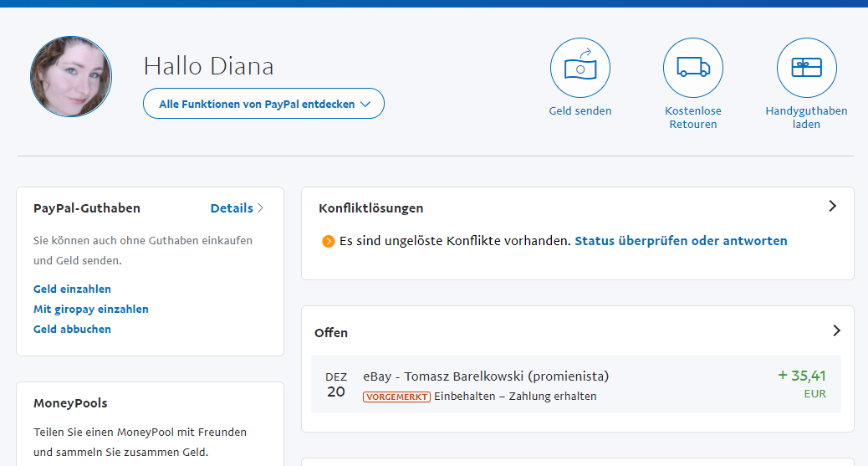Viewport: 868px width, 466px height.
Task: Click the VORGEMERKT status badge
Action: tap(397, 397)
